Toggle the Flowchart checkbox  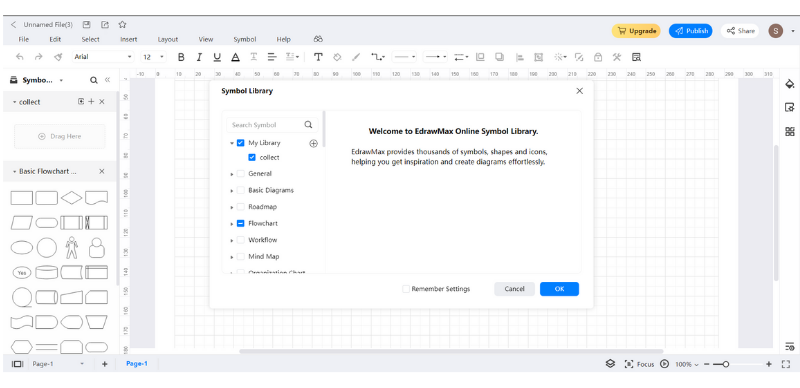click(240, 224)
